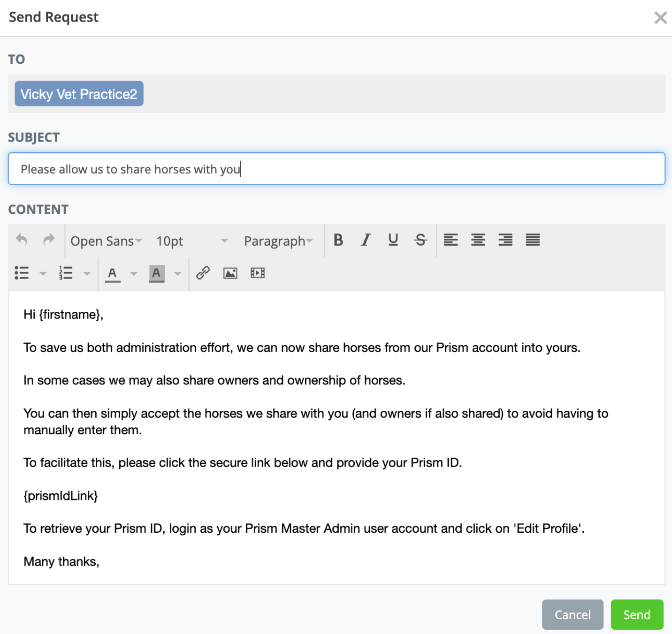The height and width of the screenshot is (634, 672).
Task: Center align the text
Action: pos(478,240)
